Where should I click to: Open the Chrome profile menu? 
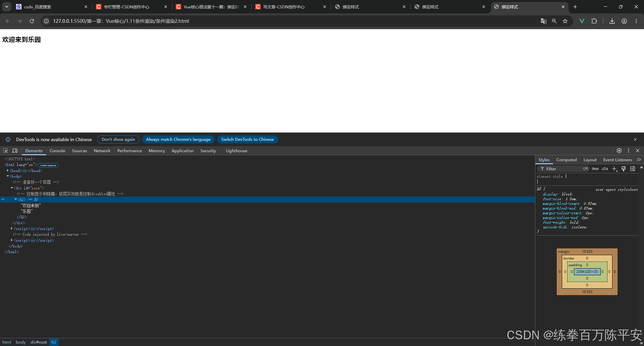(x=624, y=21)
